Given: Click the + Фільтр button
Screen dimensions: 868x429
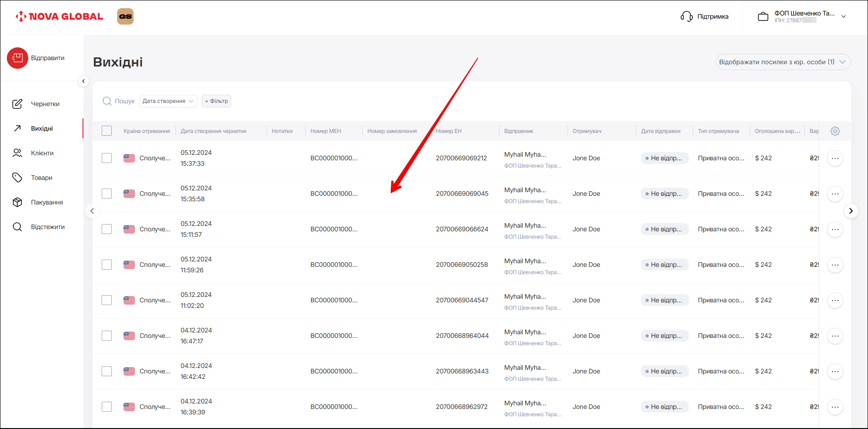Looking at the screenshot, I should pos(217,101).
